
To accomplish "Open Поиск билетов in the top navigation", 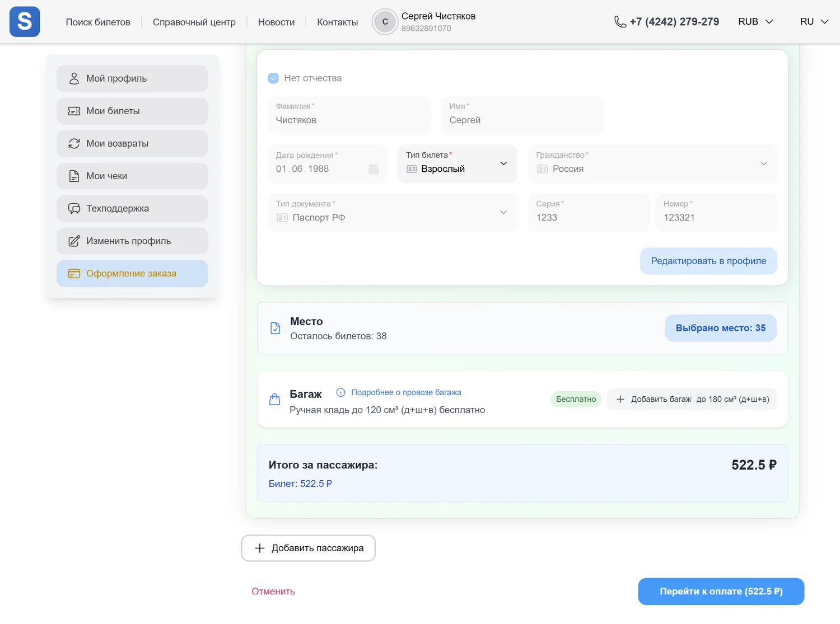I will (98, 22).
